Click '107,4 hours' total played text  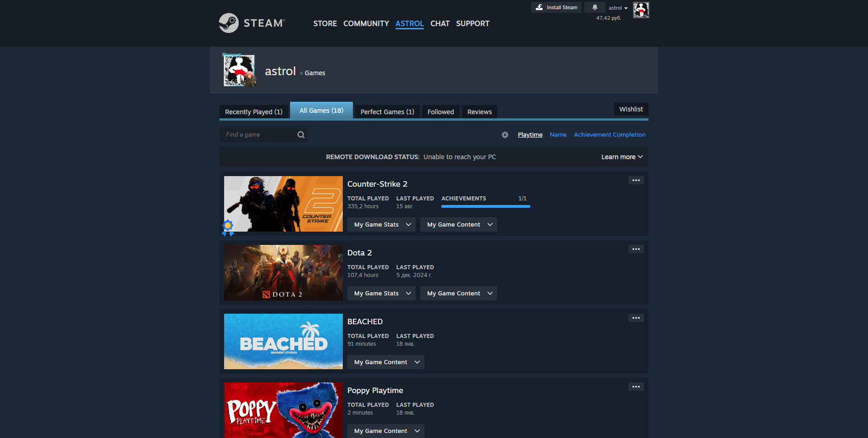(x=363, y=275)
